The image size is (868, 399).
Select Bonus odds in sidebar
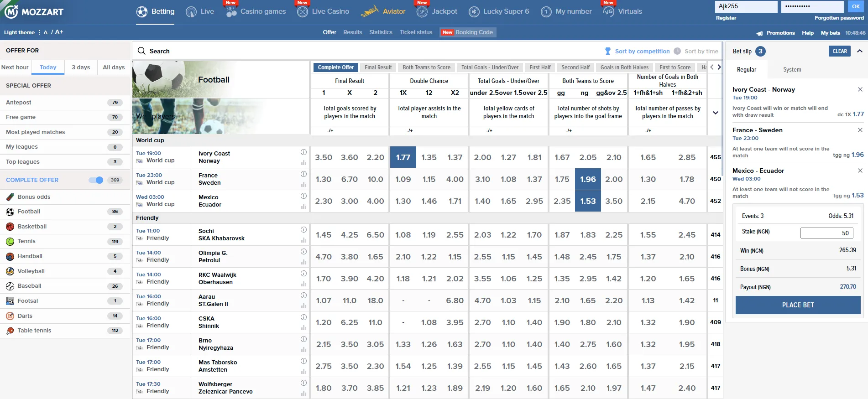pyautogui.click(x=65, y=197)
